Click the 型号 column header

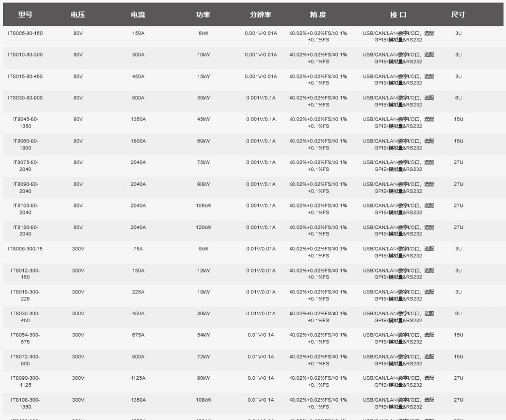point(25,15)
